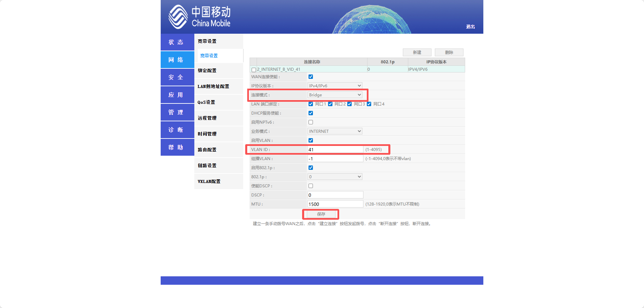The width and height of the screenshot is (644, 308).
Task: Click the 新建 button
Action: (x=417, y=53)
